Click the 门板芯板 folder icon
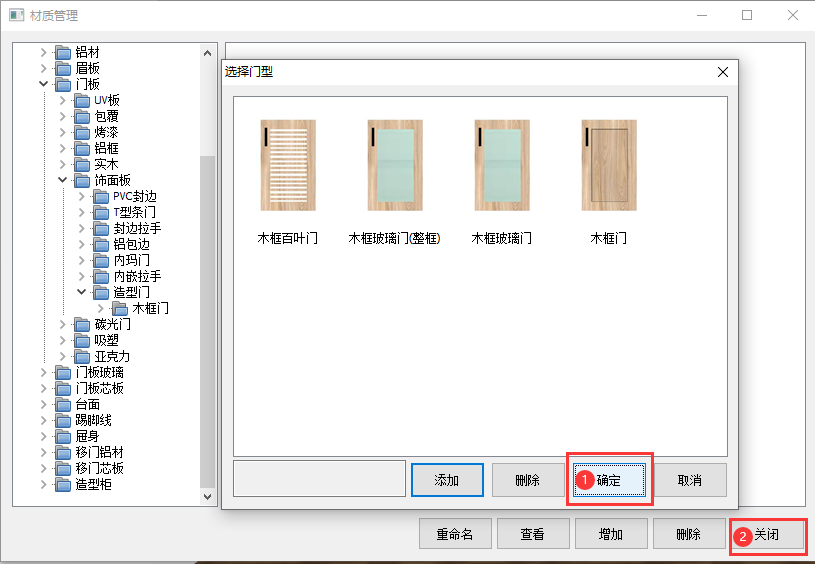Viewport: 815px width, 564px height. click(63, 389)
